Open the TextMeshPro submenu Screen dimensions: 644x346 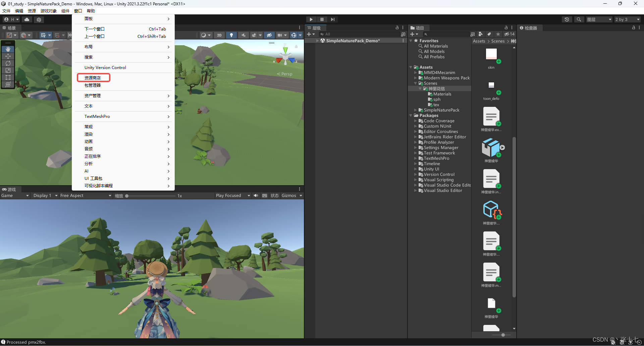pyautogui.click(x=123, y=117)
